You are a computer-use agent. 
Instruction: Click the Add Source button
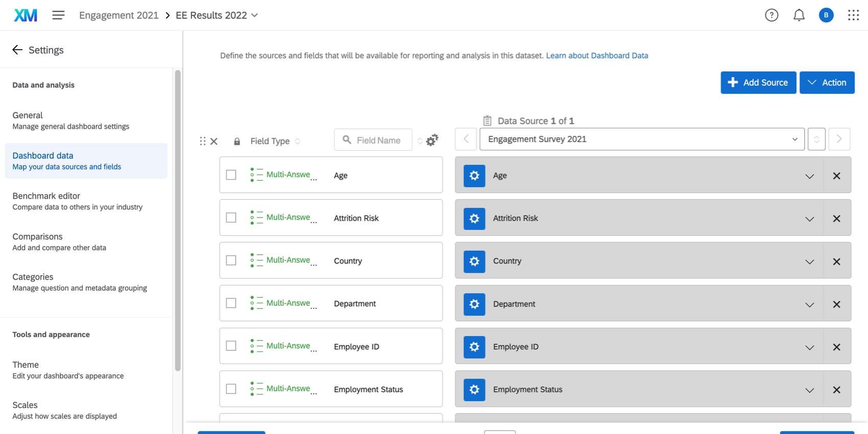click(x=758, y=83)
